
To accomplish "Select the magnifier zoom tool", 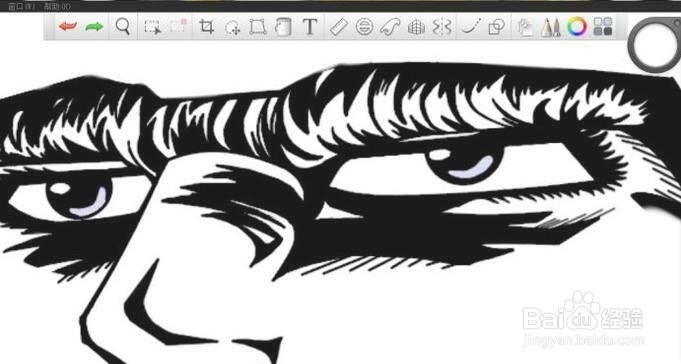I will tap(123, 26).
